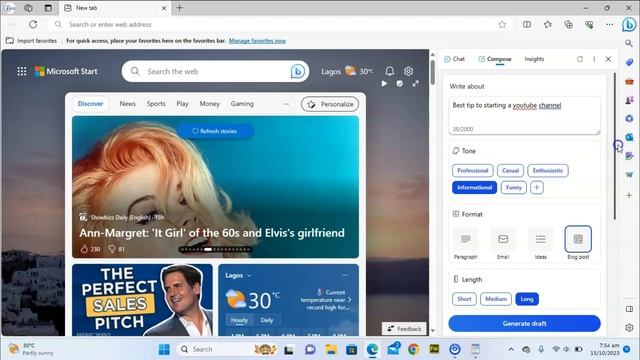The image size is (640, 360).
Task: Open weather card options ellipsis
Action: coord(345,276)
